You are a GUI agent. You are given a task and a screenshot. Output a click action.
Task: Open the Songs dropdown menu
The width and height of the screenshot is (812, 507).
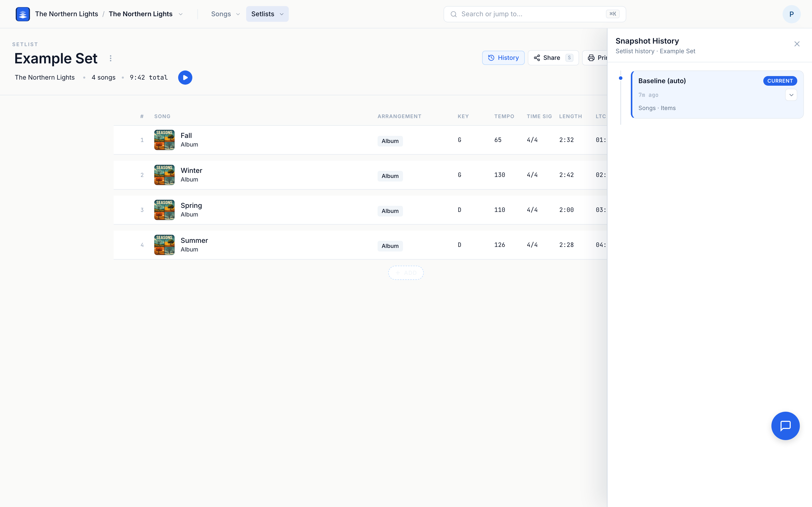[x=226, y=14]
